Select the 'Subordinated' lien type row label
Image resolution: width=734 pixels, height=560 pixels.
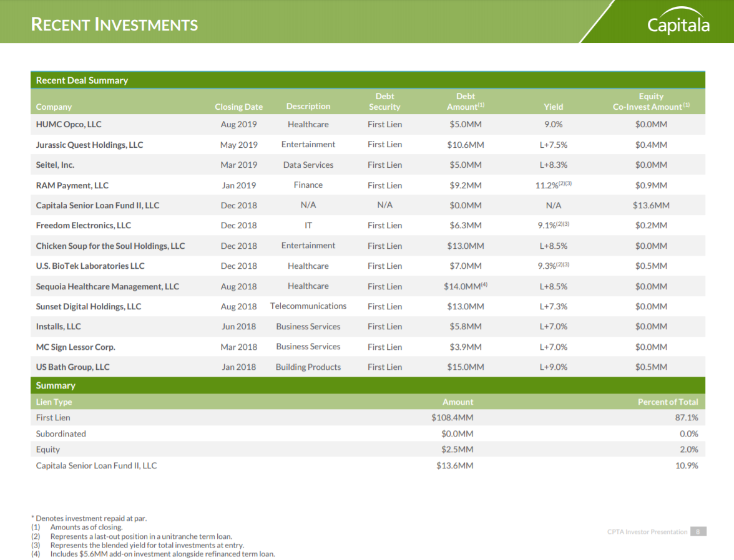(x=61, y=433)
